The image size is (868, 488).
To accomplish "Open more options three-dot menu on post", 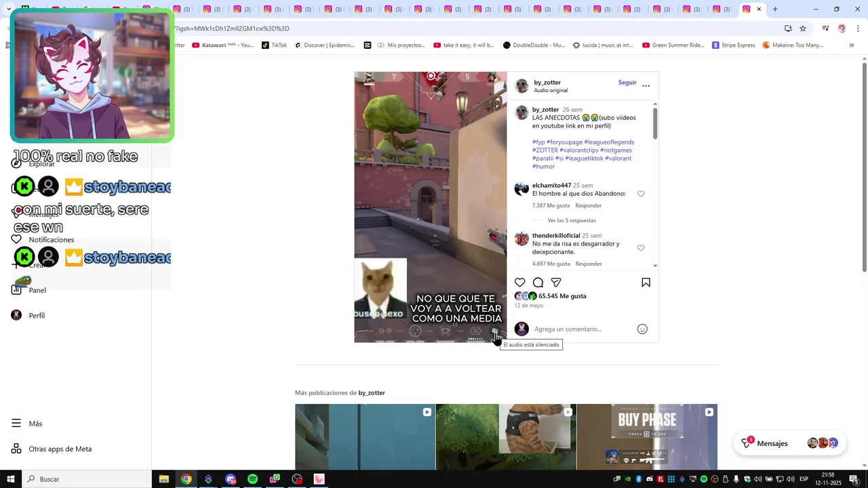I will coord(646,86).
